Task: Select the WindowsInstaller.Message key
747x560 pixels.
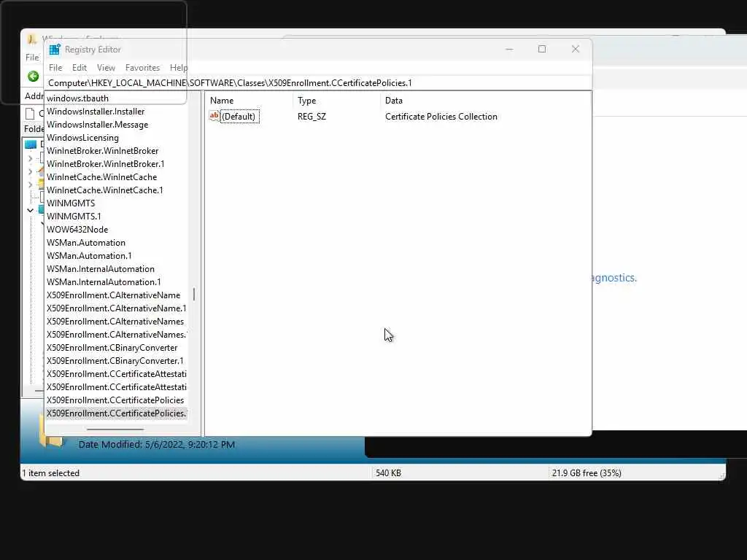Action: [97, 125]
